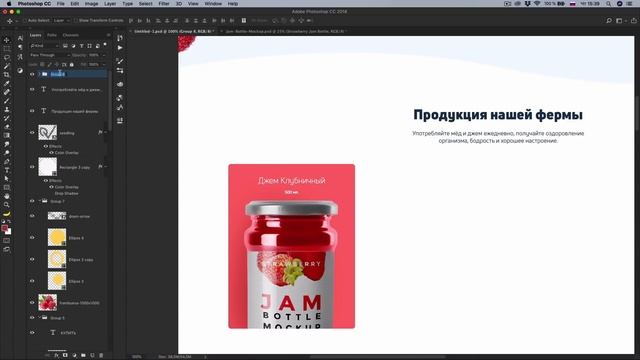Click the yellow banana toolbar icon

[x=7, y=213]
